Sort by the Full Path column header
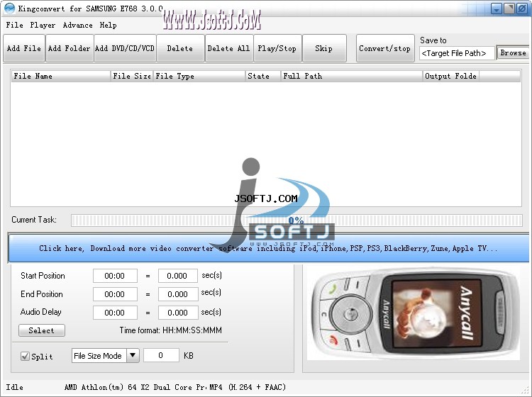The width and height of the screenshot is (532, 397). pos(352,76)
